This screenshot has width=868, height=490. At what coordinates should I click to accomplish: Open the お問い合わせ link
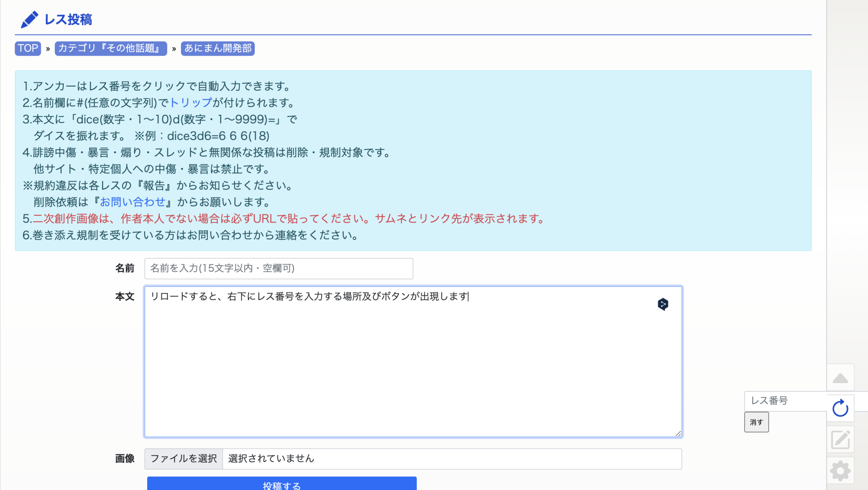[x=133, y=202]
